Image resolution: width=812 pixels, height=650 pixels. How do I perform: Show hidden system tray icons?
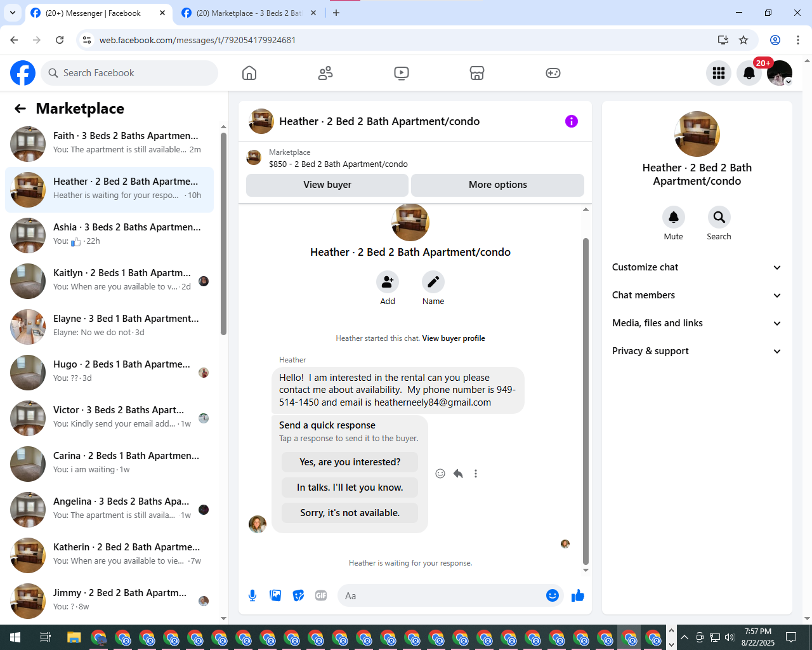(684, 637)
